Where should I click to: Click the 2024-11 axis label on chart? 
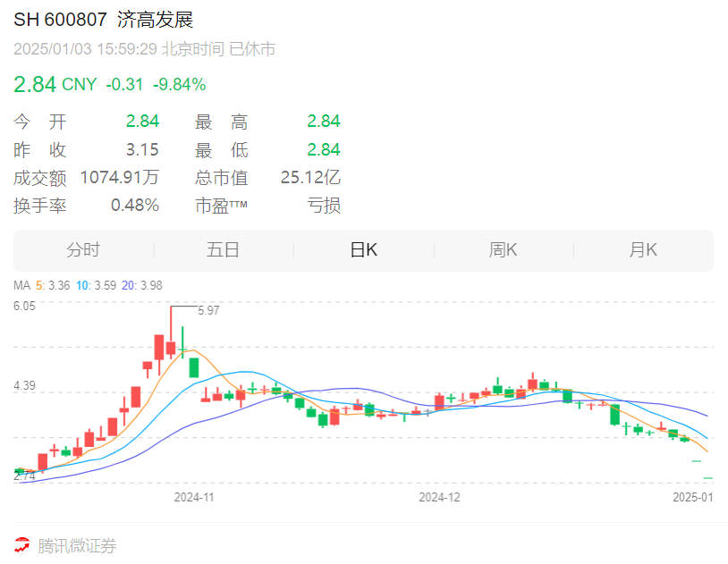pyautogui.click(x=193, y=498)
